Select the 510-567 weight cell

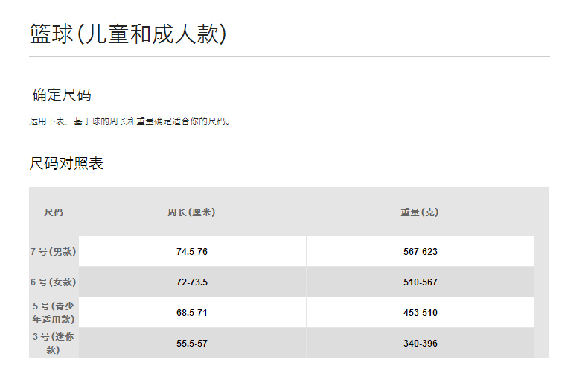421,282
